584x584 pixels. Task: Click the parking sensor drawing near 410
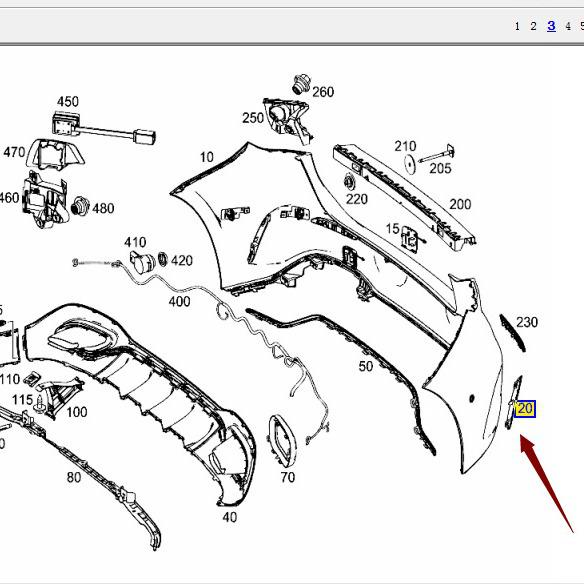142,262
